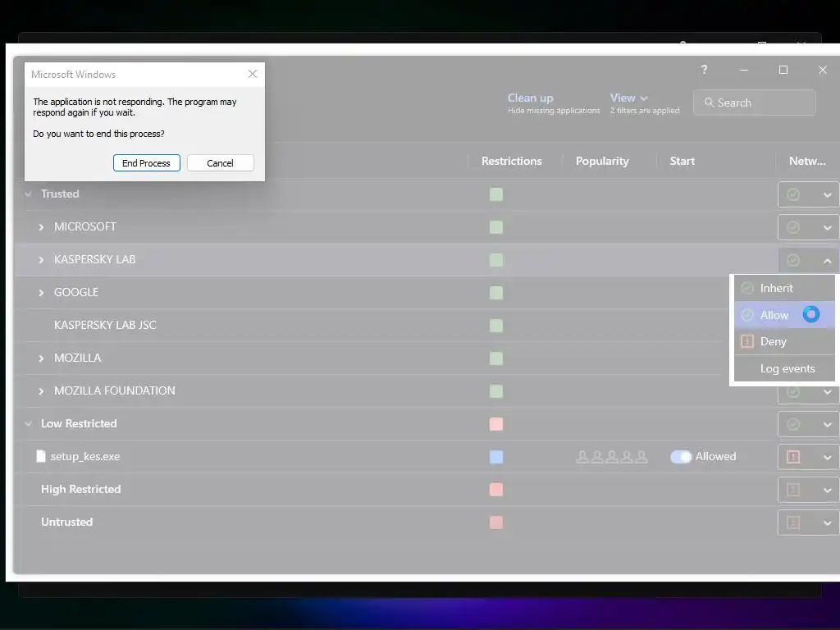Close the Microsoft Windows dialog with X
840x630 pixels.
pos(253,74)
